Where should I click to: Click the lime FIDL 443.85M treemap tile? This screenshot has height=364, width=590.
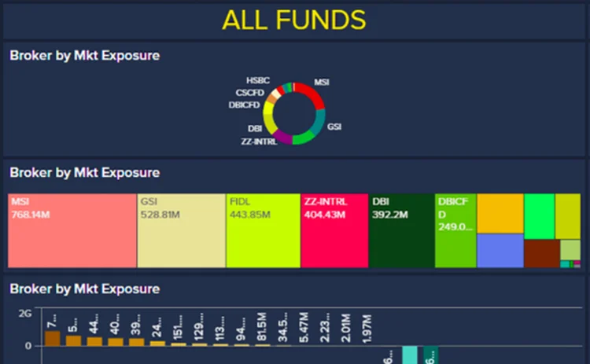point(263,230)
